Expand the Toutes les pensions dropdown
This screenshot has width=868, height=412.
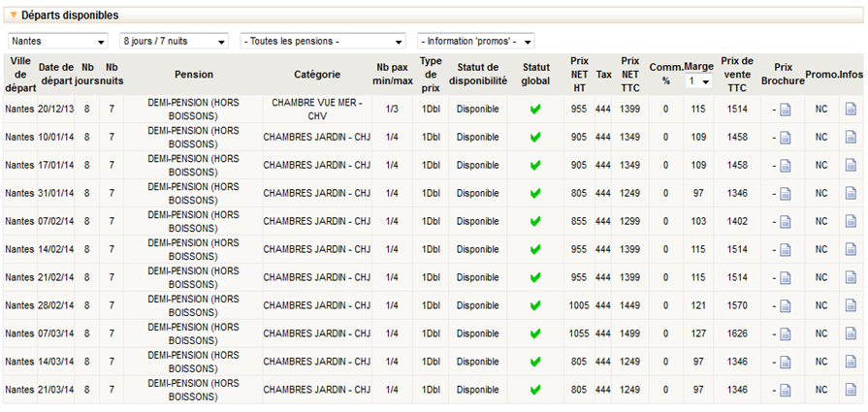point(323,42)
